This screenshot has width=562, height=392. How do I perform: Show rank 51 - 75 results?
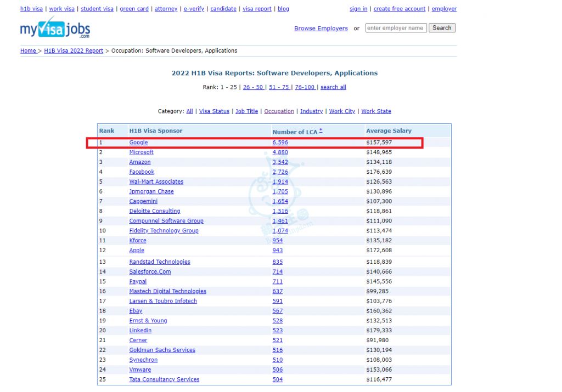click(279, 87)
